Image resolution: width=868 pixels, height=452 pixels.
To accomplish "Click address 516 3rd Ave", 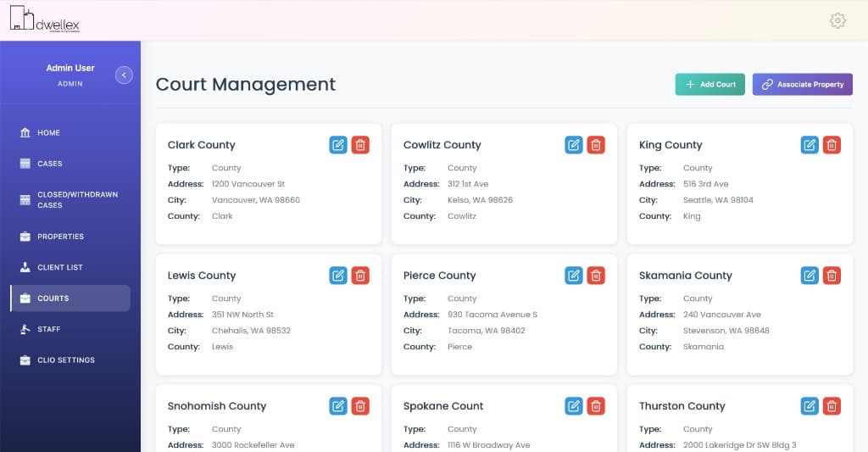I will tap(706, 184).
